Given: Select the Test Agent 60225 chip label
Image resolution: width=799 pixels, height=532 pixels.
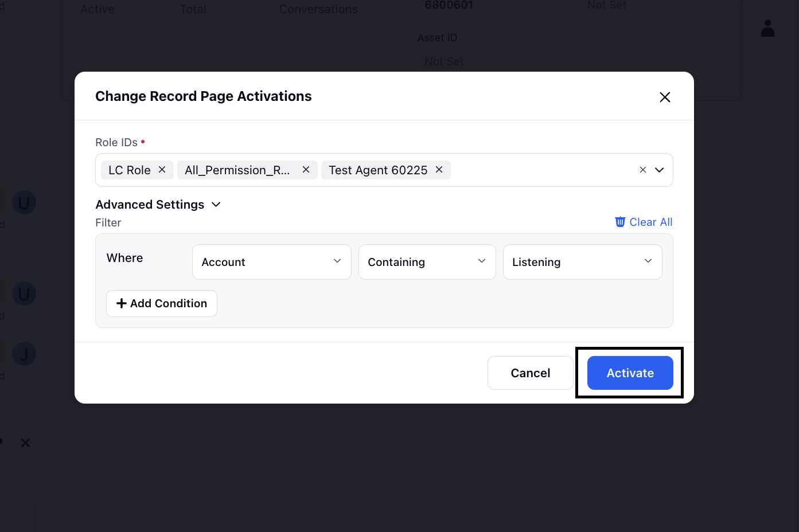Looking at the screenshot, I should tap(378, 170).
